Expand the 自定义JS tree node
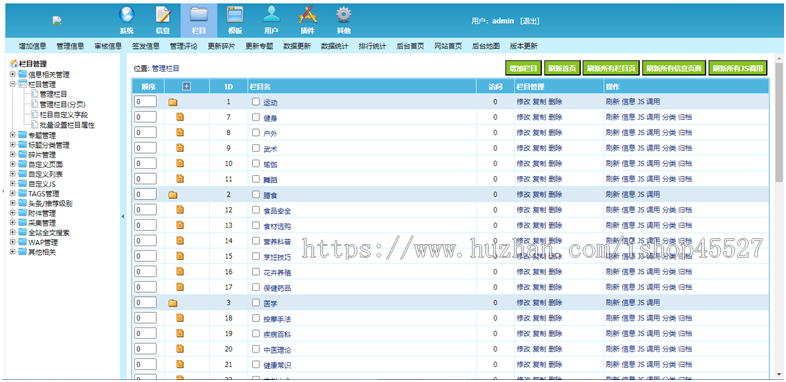Viewport: 786px width, 382px height. [13, 184]
